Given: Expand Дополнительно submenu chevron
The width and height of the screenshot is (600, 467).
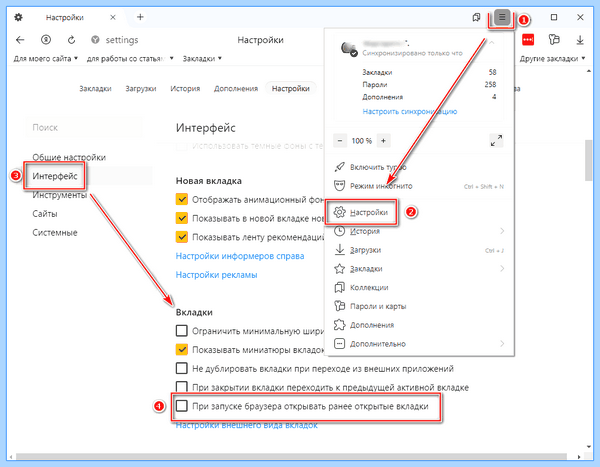Looking at the screenshot, I should (x=502, y=344).
